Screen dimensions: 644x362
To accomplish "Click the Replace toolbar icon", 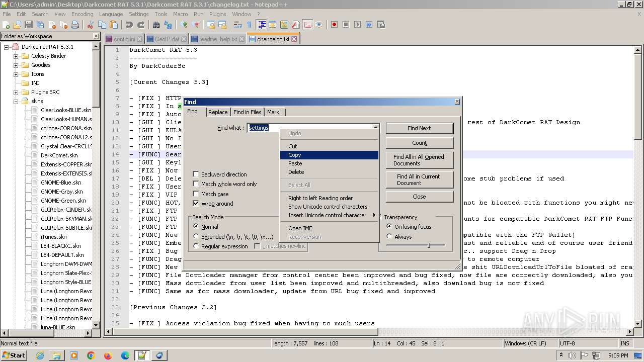I will click(x=168, y=25).
